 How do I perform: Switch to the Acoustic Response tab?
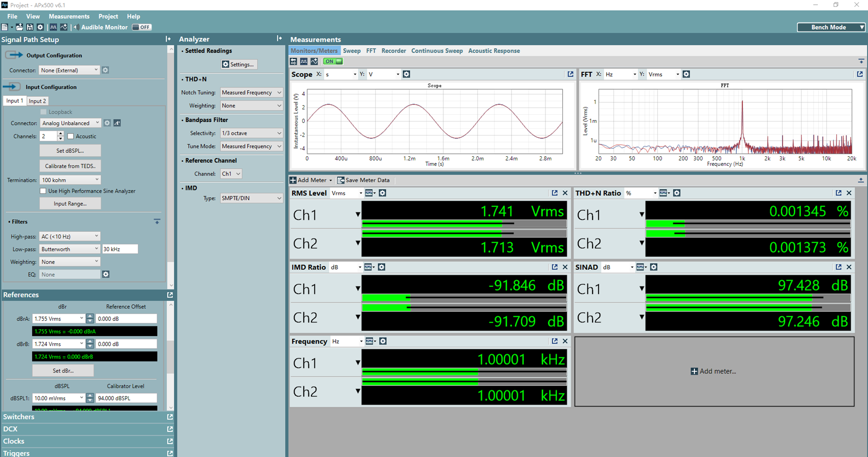(x=494, y=51)
